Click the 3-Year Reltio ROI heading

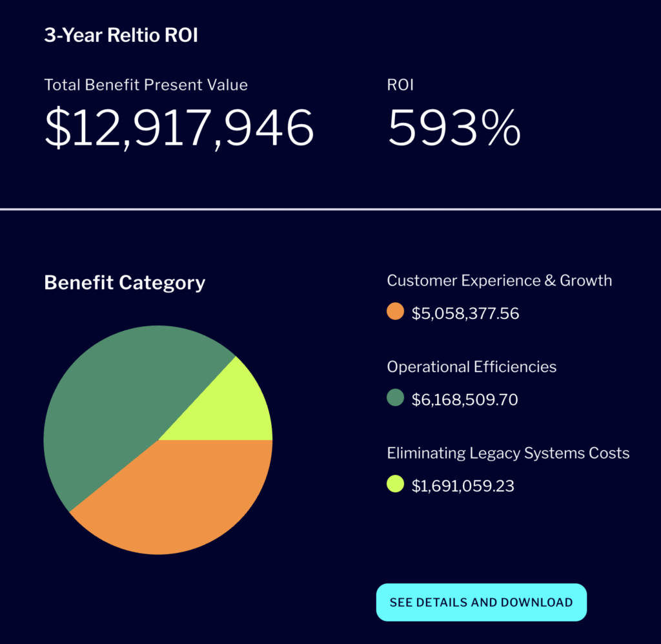coord(121,36)
